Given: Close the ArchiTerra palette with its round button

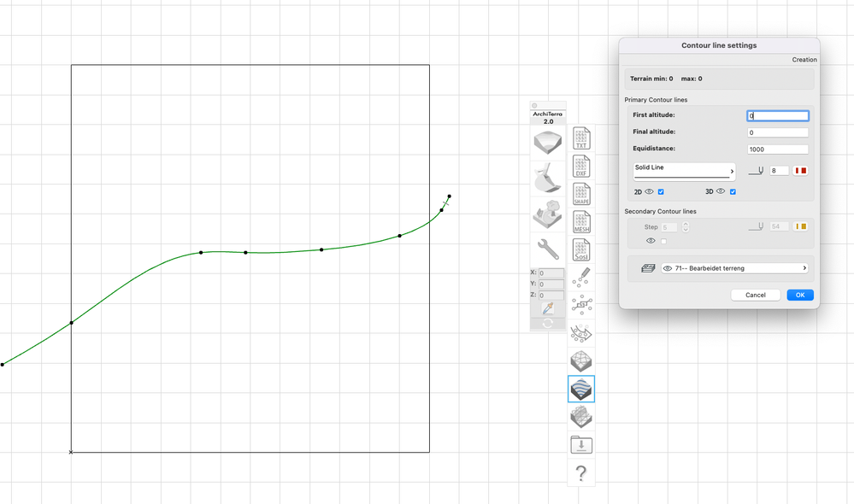Looking at the screenshot, I should click(535, 106).
